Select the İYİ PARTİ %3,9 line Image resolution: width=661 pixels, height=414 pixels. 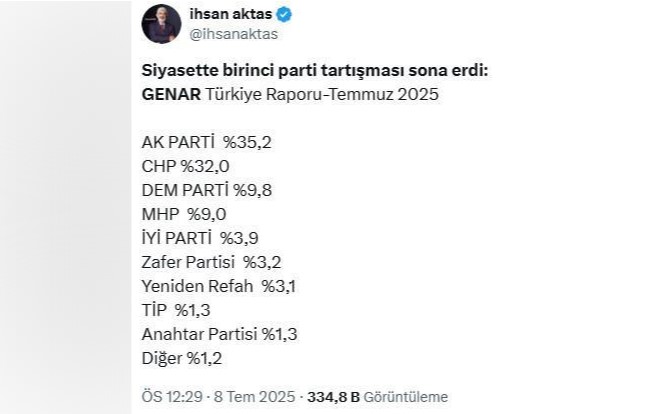click(x=200, y=238)
